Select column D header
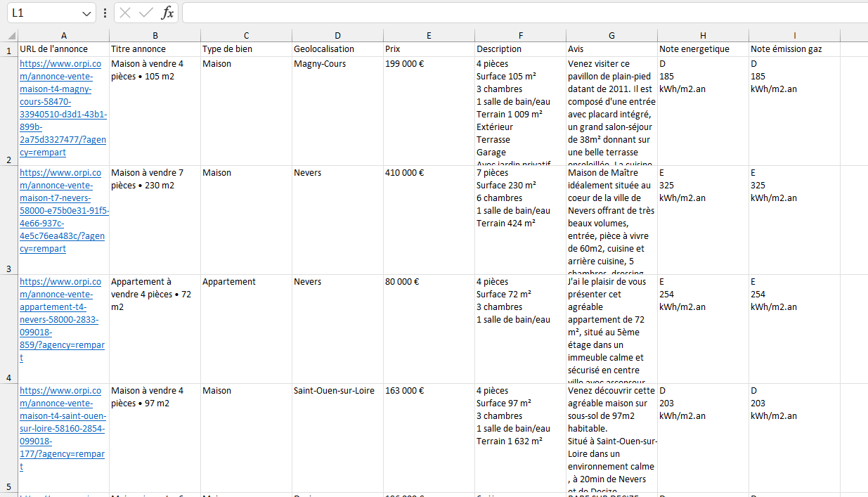This screenshot has height=497, width=868. (338, 36)
